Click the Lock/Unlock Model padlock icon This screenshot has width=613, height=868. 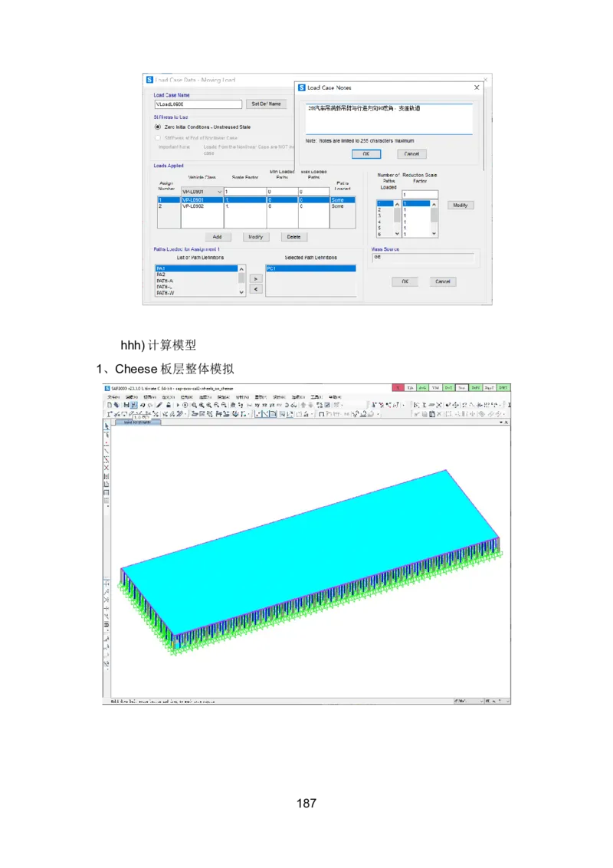[170, 405]
